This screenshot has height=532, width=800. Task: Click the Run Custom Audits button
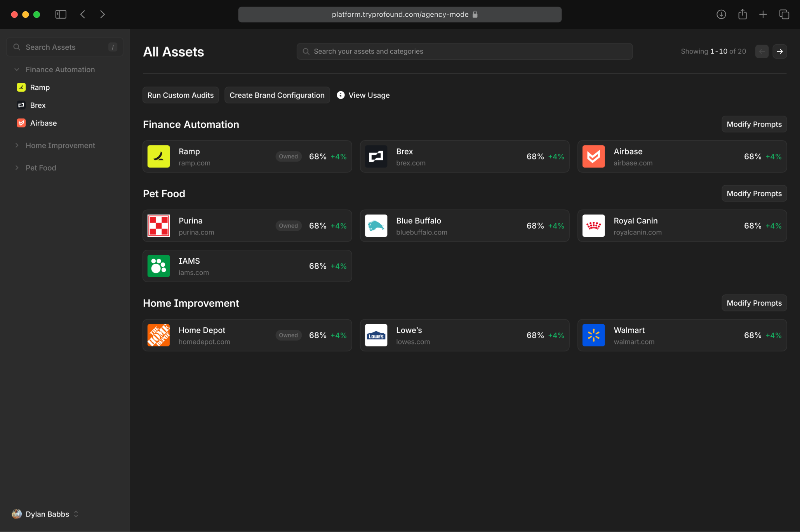[181, 95]
